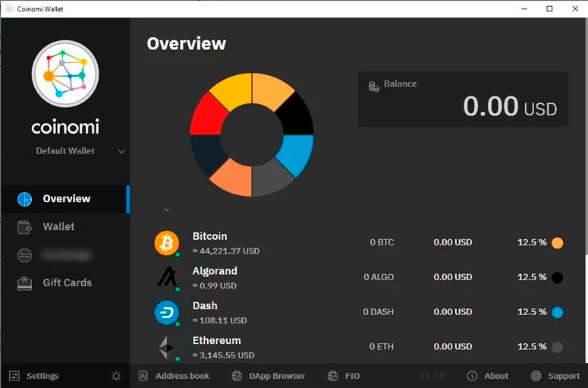
Task: Select the Overview sidebar item
Action: (x=66, y=199)
